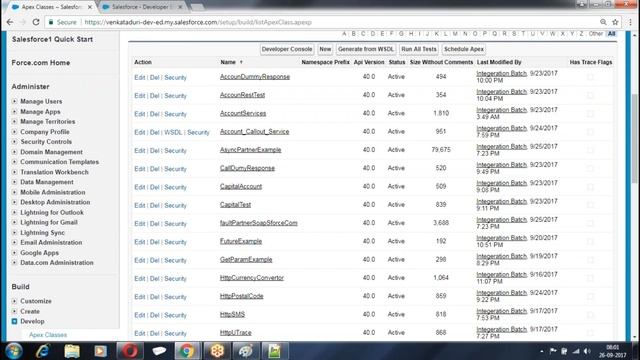Open the paint palette app on taskbar
The height and width of the screenshot is (360, 640).
[245, 351]
